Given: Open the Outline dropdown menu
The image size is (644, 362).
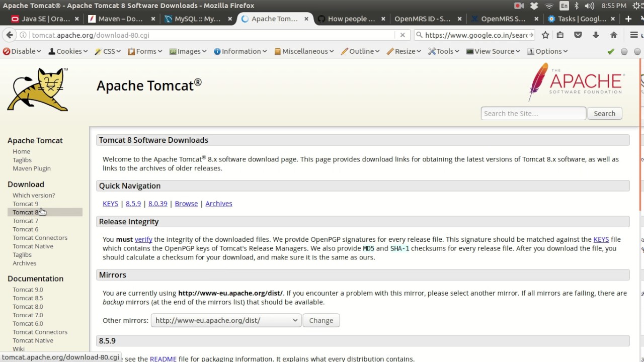Looking at the screenshot, I should coord(360,51).
